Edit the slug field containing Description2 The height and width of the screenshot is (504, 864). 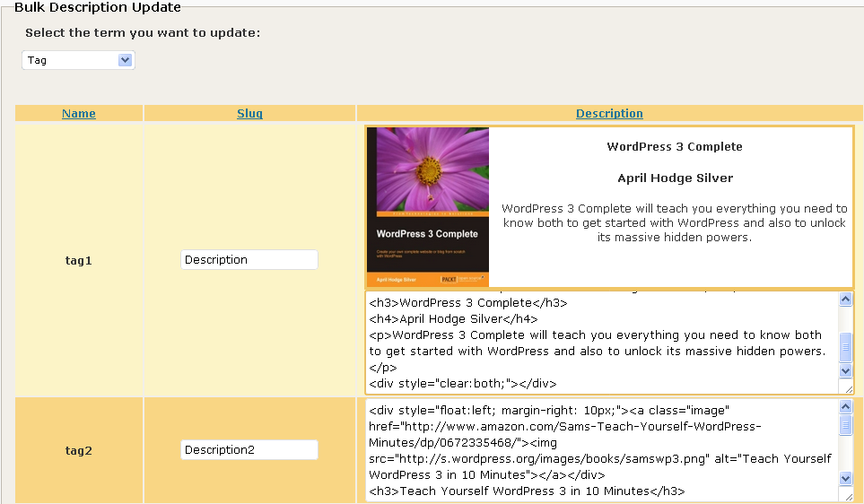point(249,450)
